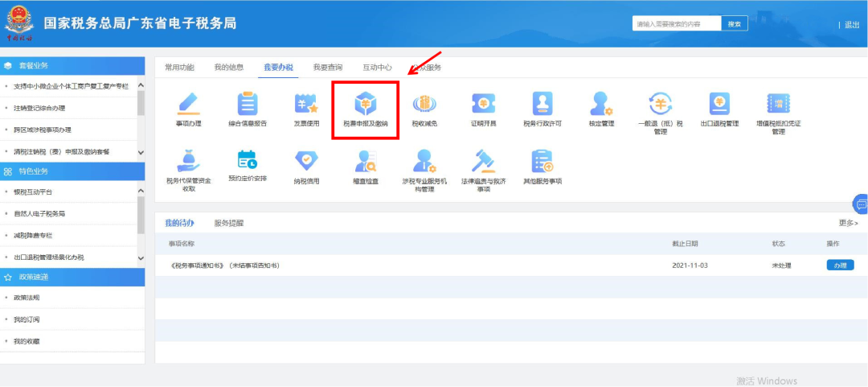
Task: Open 政策法规 sidebar item
Action: coord(27,298)
